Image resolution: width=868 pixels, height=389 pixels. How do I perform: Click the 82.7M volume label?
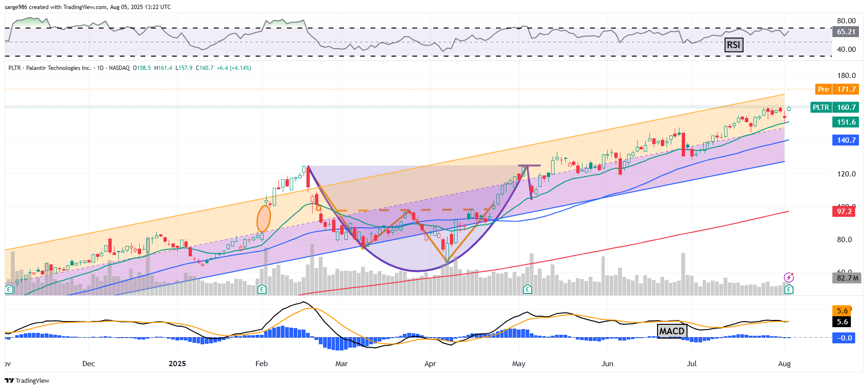(x=847, y=278)
